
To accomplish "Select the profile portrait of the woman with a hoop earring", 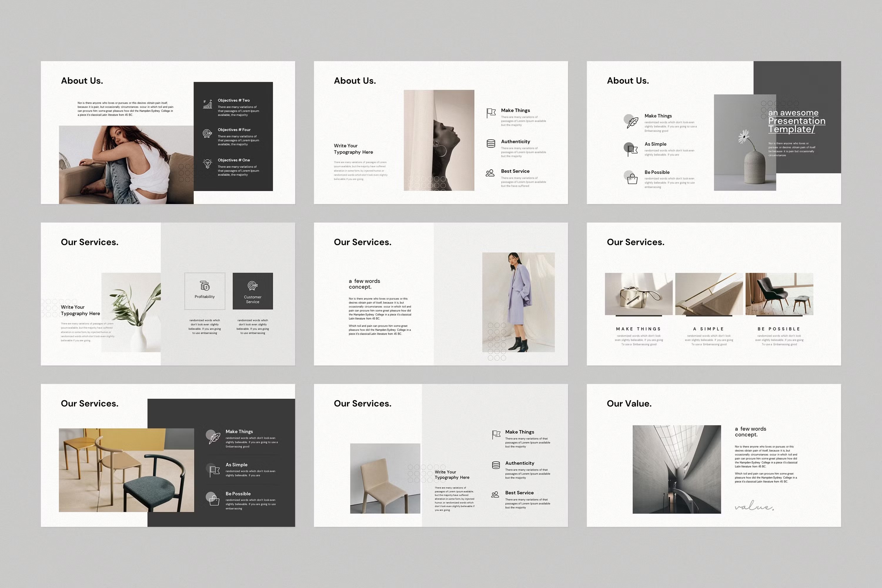I will tap(439, 140).
